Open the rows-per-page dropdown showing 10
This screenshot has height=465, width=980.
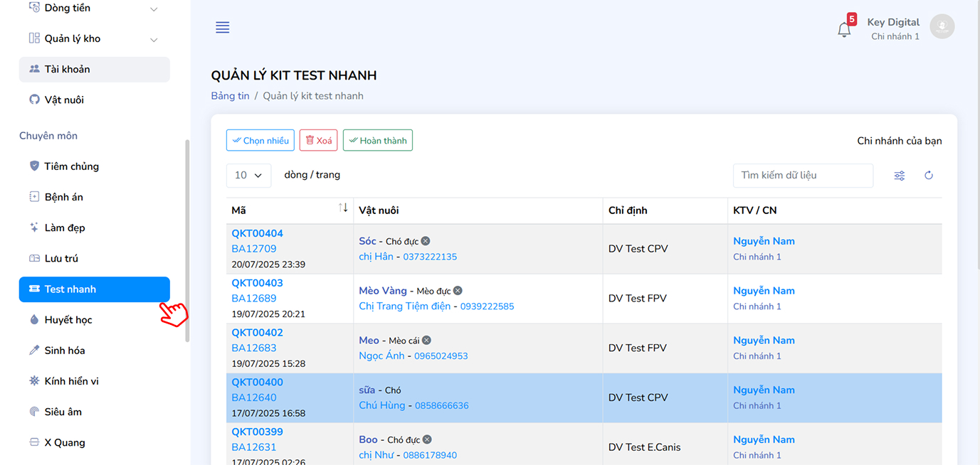pyautogui.click(x=248, y=174)
